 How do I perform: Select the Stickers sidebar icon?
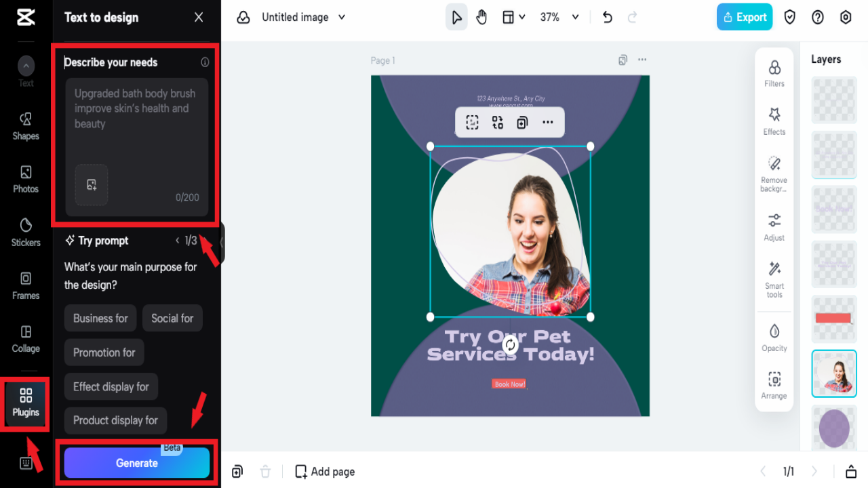pos(25,231)
